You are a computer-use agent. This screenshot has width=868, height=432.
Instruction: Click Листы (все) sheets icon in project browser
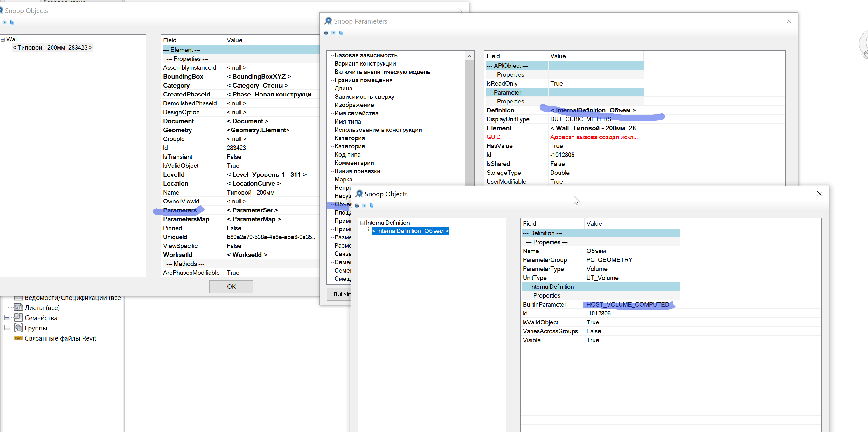(x=18, y=307)
